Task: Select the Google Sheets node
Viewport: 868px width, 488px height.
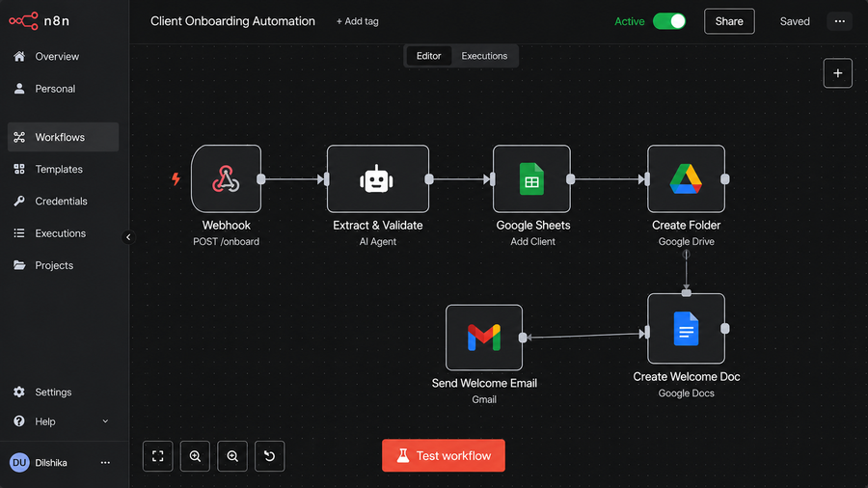Action: tap(531, 178)
